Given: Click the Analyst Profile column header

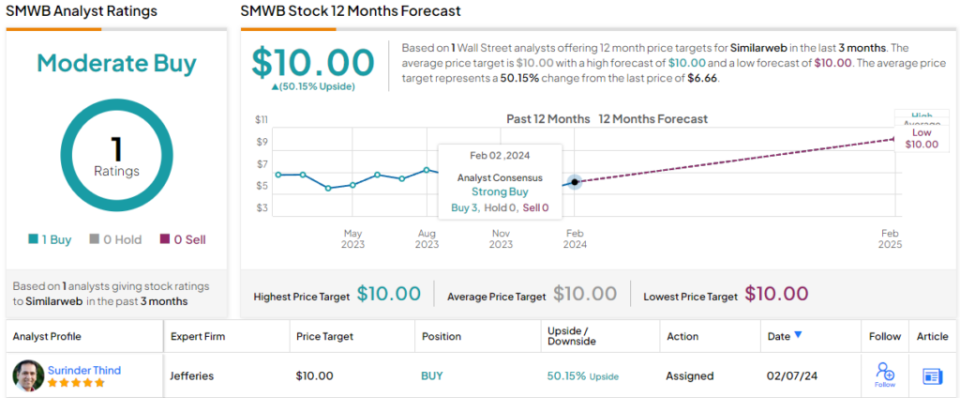Looking at the screenshot, I should point(47,336).
